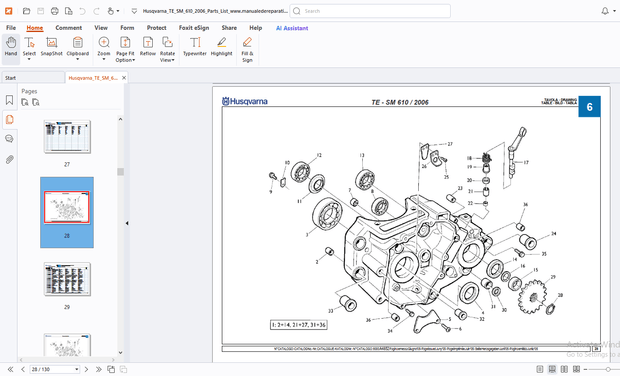Open the page number dropdown
Screen dimensions: 620x376
(76, 369)
